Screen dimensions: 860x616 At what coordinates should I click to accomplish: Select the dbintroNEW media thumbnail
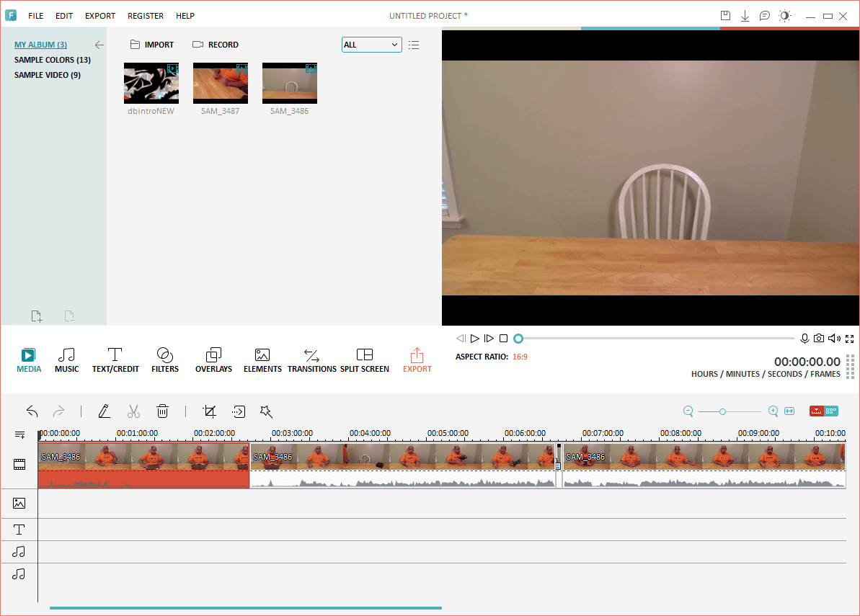click(x=151, y=83)
